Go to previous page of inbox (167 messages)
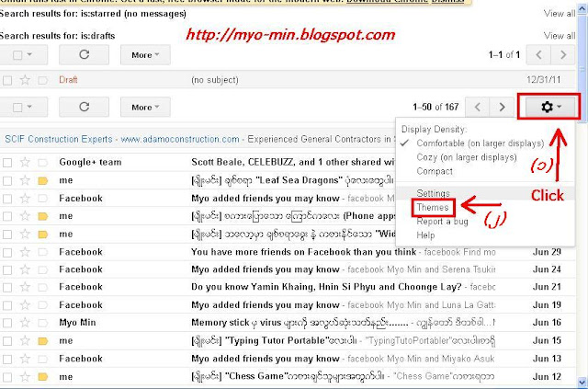Screen dimensions: 588x389 pos(478,107)
